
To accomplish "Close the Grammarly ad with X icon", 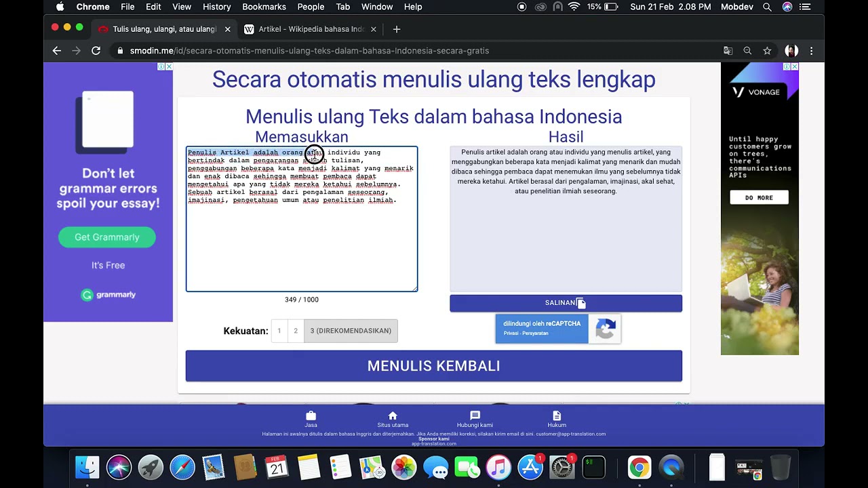I will (169, 66).
